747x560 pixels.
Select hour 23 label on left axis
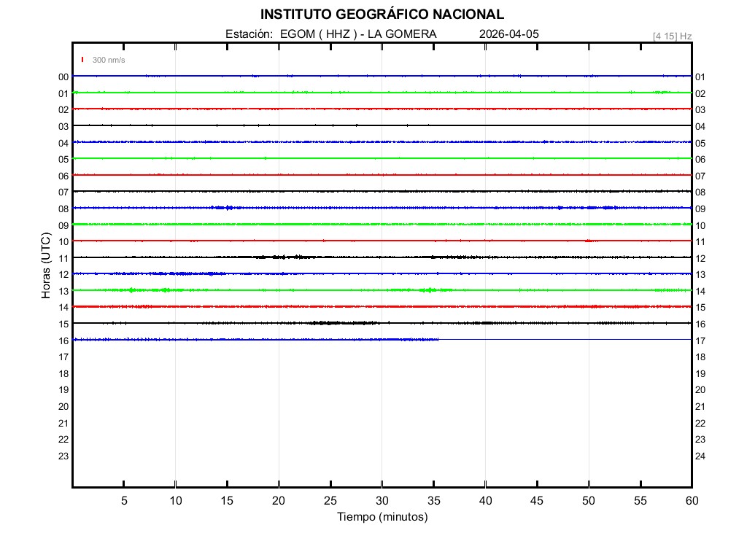63,456
